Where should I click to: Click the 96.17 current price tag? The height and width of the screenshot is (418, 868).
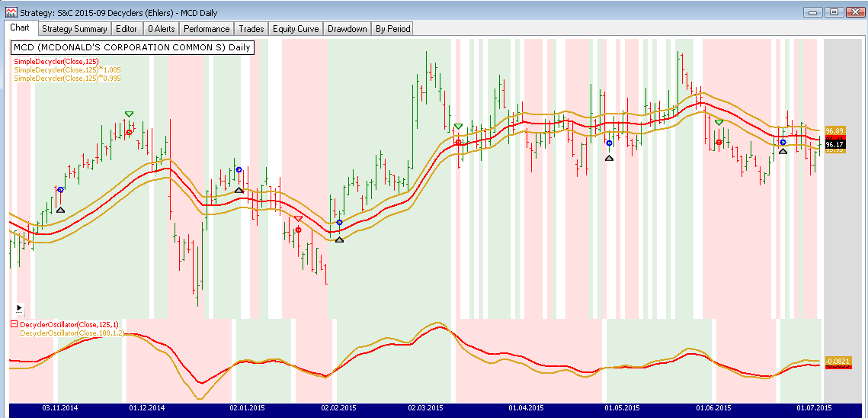coord(834,144)
